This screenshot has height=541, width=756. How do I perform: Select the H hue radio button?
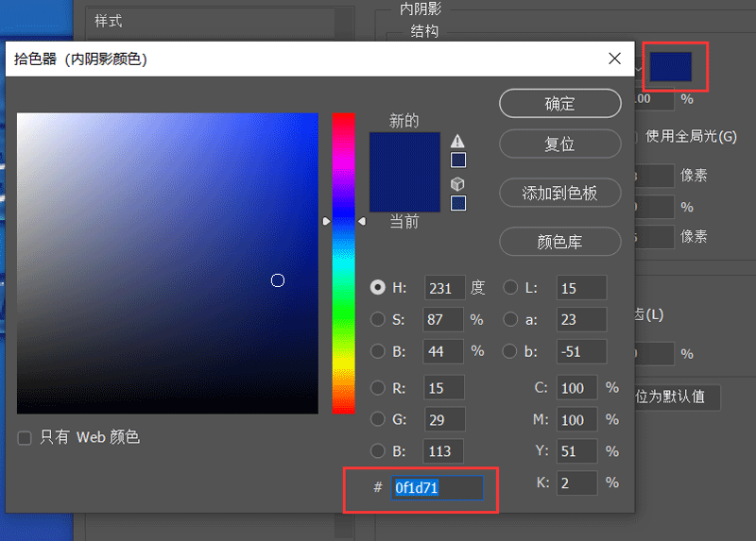(x=377, y=288)
